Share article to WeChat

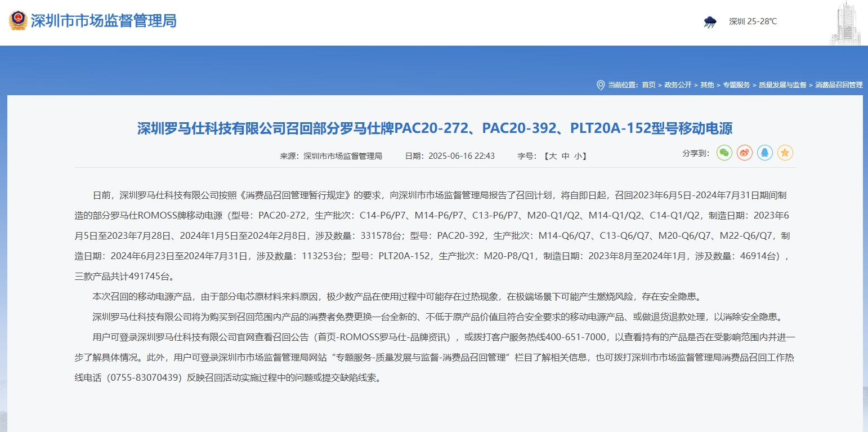[x=724, y=153]
